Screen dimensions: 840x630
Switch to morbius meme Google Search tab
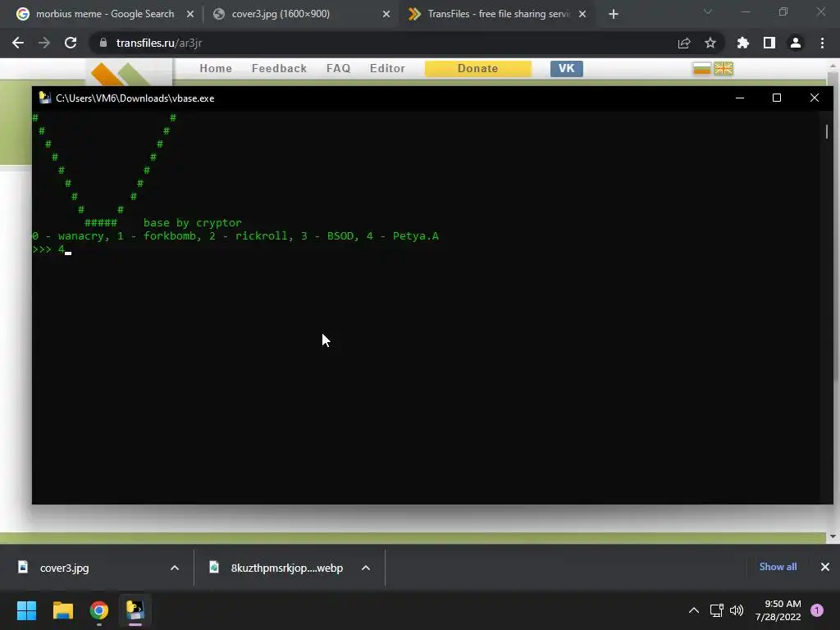coord(104,14)
